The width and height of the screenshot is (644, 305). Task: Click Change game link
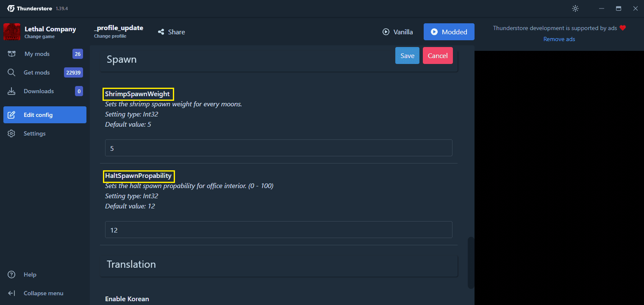(39, 36)
